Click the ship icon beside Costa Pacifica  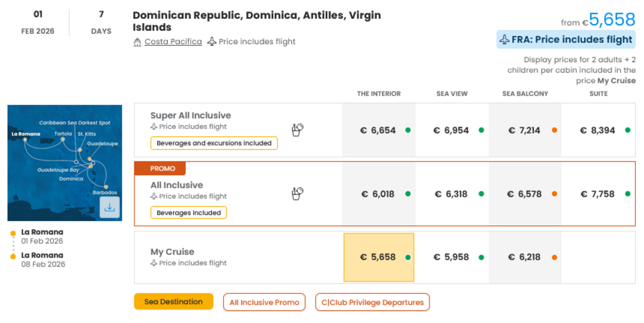137,42
